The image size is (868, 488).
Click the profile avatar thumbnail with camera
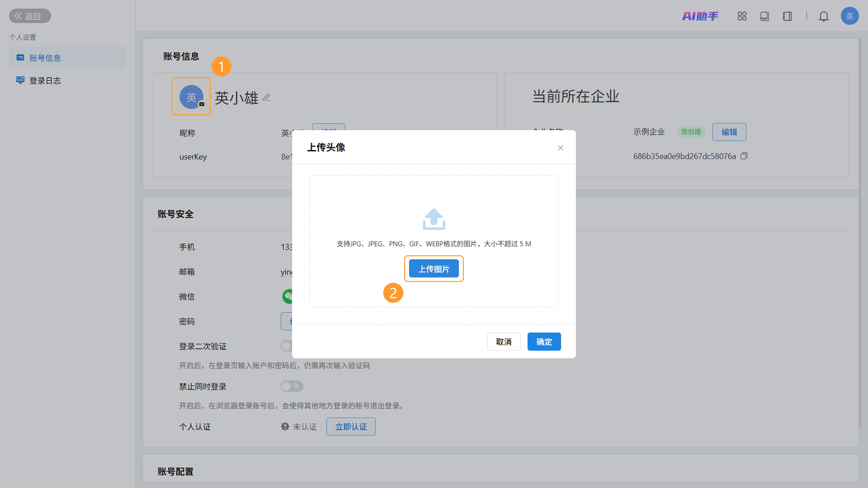(191, 97)
